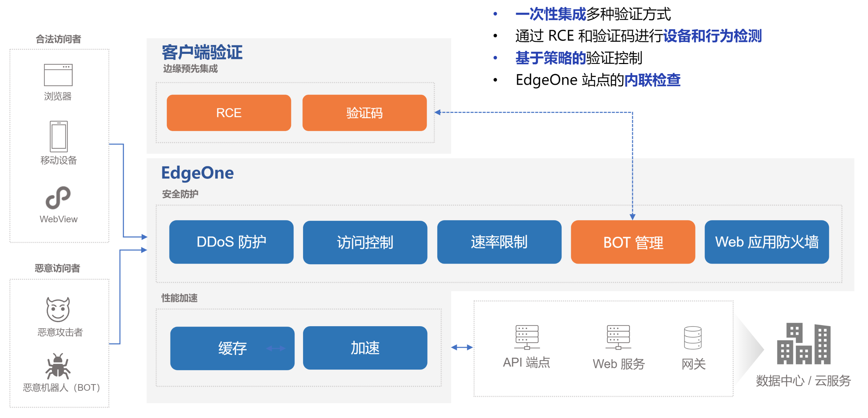Click the 恶意访问者 group title

point(57,268)
